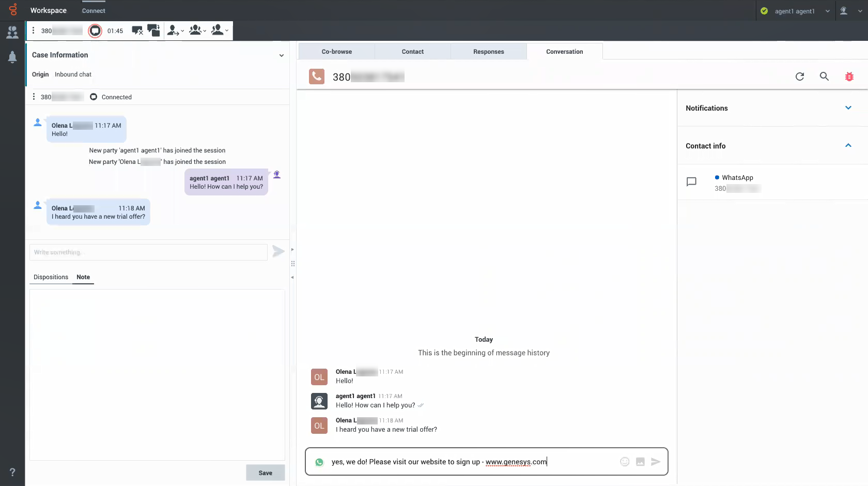Image resolution: width=868 pixels, height=486 pixels.
Task: Refresh the conversation
Action: 800,77
